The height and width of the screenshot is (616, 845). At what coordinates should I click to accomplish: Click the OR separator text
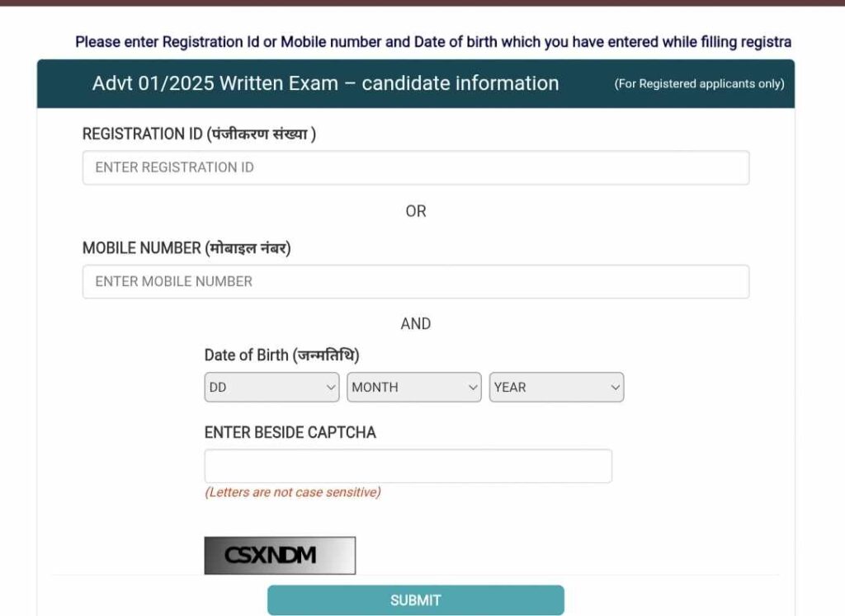click(416, 211)
